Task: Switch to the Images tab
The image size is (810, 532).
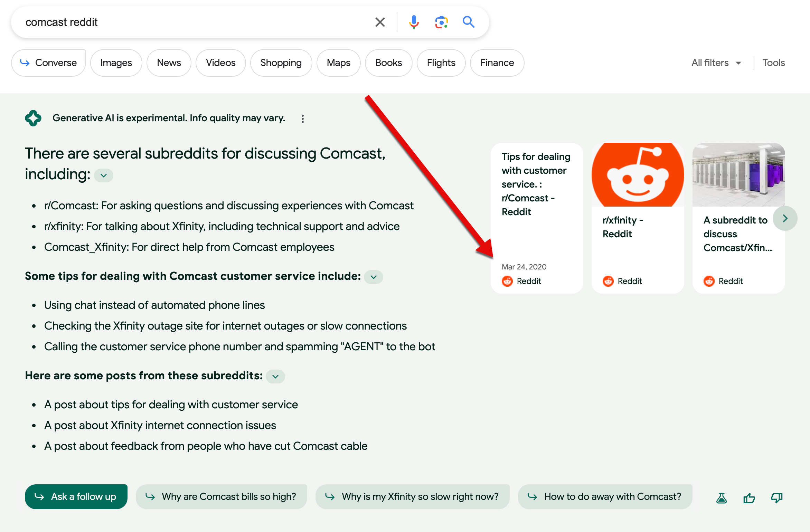Action: (x=116, y=63)
